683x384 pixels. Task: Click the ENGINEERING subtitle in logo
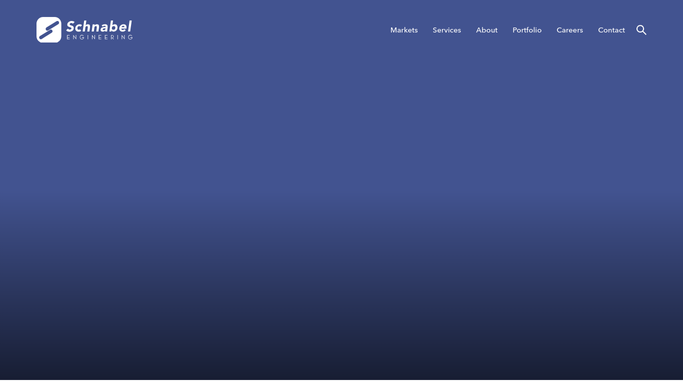pyautogui.click(x=100, y=37)
